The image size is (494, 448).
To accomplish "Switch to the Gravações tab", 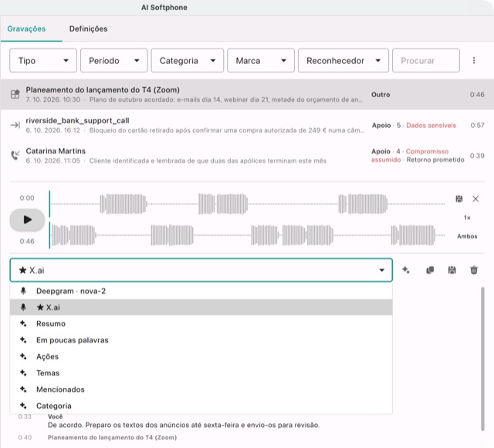I will (26, 29).
